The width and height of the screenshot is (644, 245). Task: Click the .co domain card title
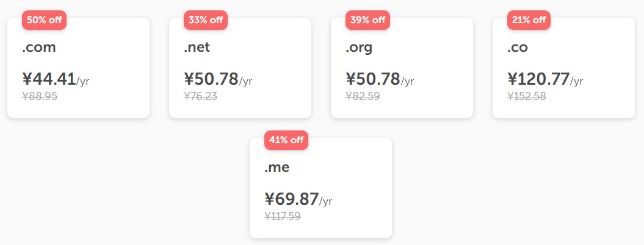[518, 48]
